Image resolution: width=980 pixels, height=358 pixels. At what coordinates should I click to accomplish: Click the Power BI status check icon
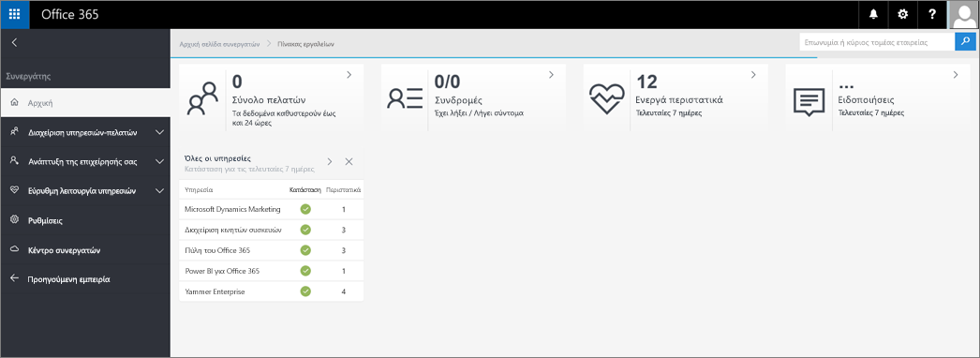[305, 271]
